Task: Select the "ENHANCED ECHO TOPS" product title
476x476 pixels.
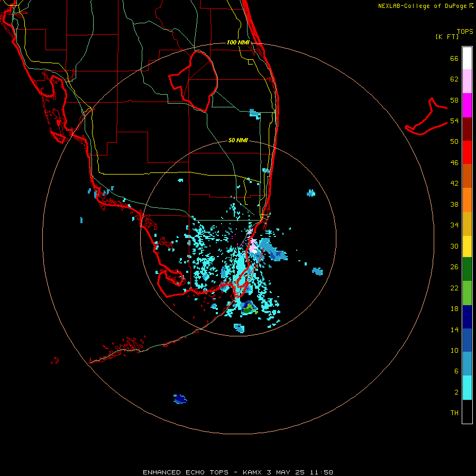Action: click(x=186, y=472)
